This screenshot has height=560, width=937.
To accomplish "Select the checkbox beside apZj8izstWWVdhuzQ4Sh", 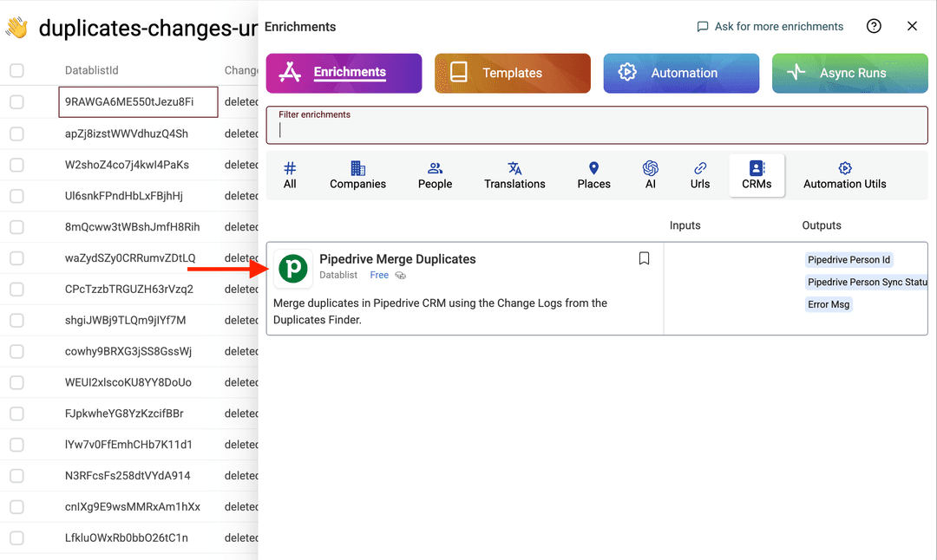I will (x=16, y=133).
